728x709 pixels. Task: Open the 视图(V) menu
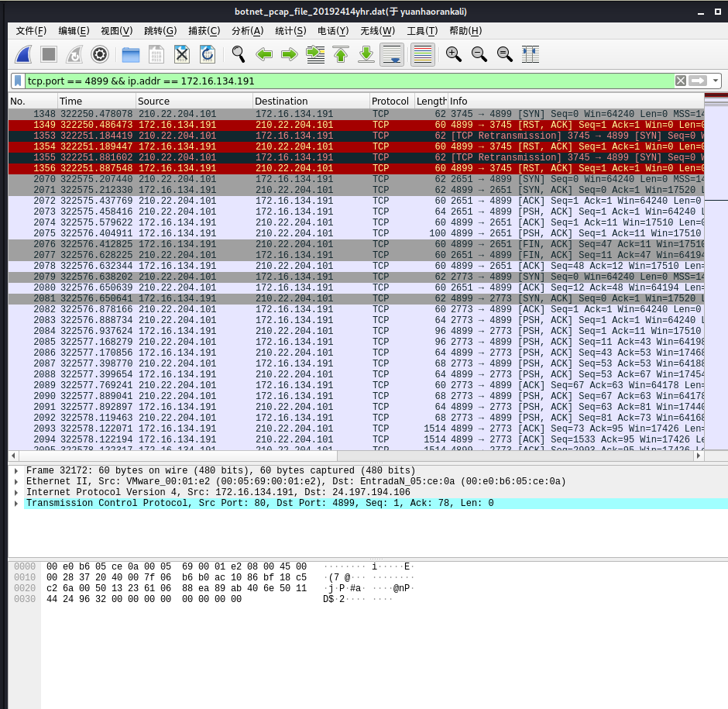coord(116,31)
